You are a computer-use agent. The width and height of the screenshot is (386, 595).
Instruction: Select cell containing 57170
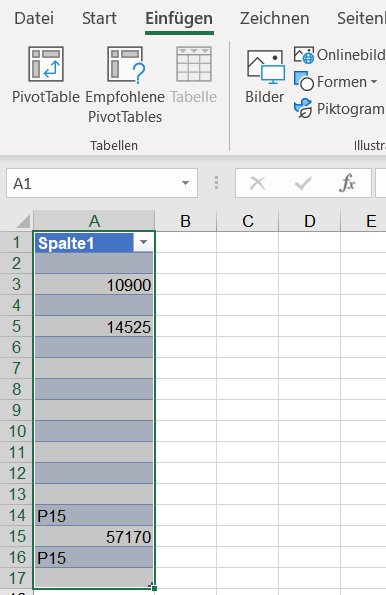point(94,537)
